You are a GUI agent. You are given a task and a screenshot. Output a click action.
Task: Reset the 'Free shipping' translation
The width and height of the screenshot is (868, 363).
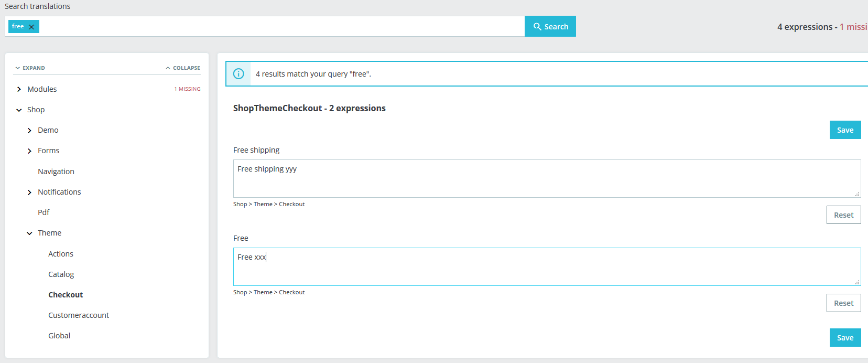843,215
